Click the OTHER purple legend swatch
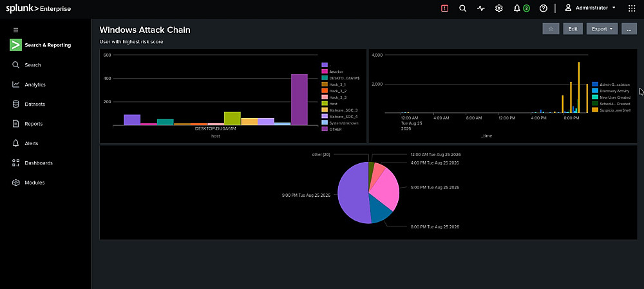 point(325,129)
